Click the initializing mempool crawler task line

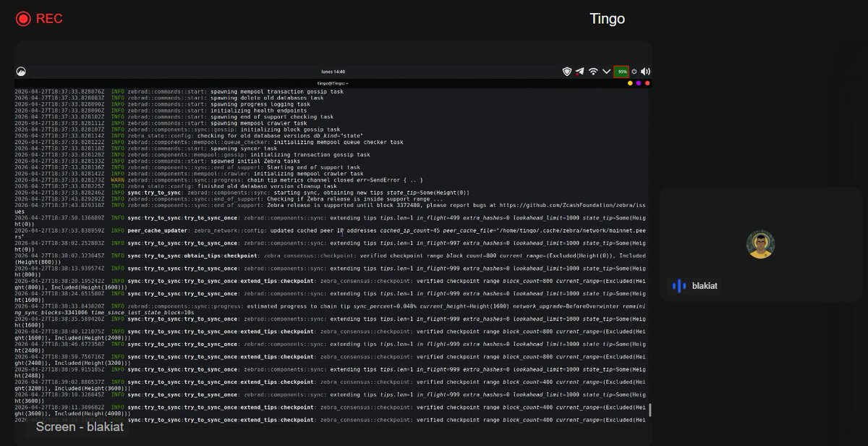tap(189, 174)
